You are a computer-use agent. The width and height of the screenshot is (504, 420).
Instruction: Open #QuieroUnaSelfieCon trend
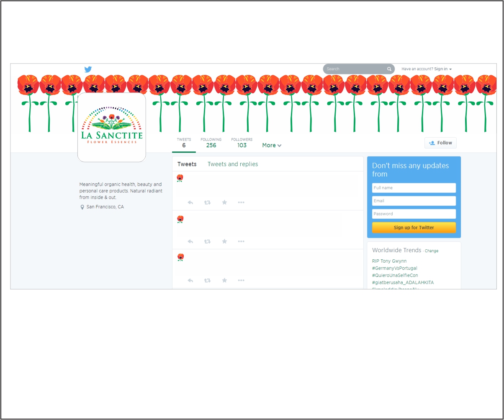[x=395, y=275]
